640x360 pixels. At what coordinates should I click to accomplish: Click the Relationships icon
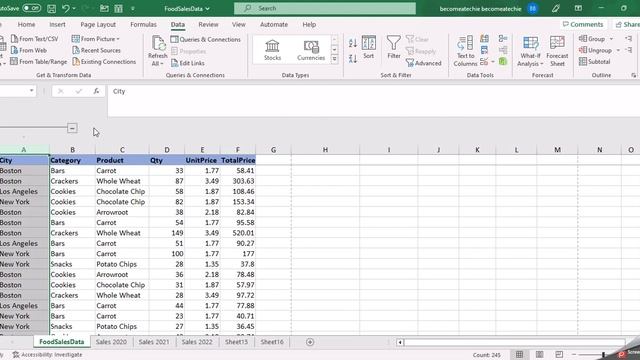[x=503, y=50]
